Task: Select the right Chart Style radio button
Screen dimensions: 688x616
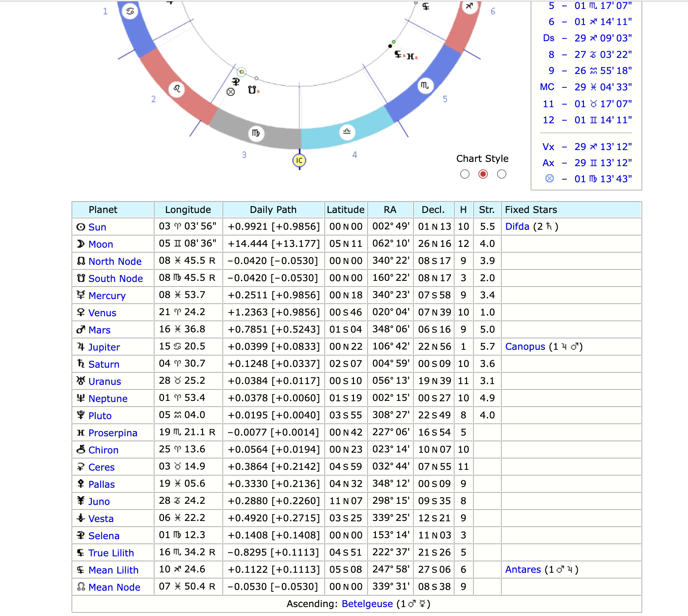Action: tap(501, 174)
